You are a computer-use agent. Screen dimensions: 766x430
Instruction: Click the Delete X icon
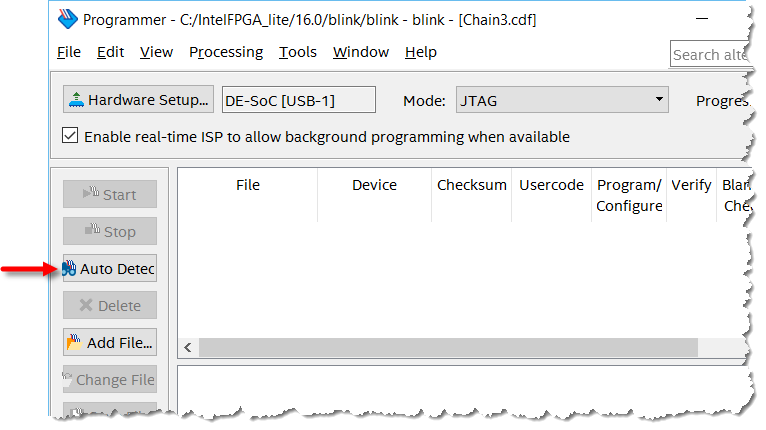click(85, 306)
